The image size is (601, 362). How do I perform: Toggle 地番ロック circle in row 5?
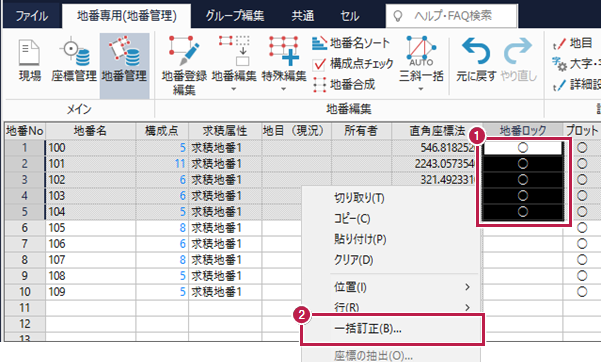(523, 212)
